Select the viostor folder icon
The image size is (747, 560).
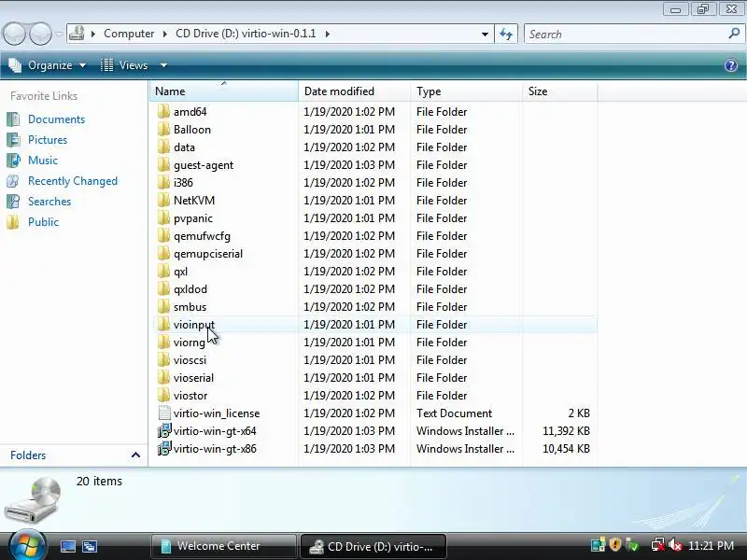(163, 395)
